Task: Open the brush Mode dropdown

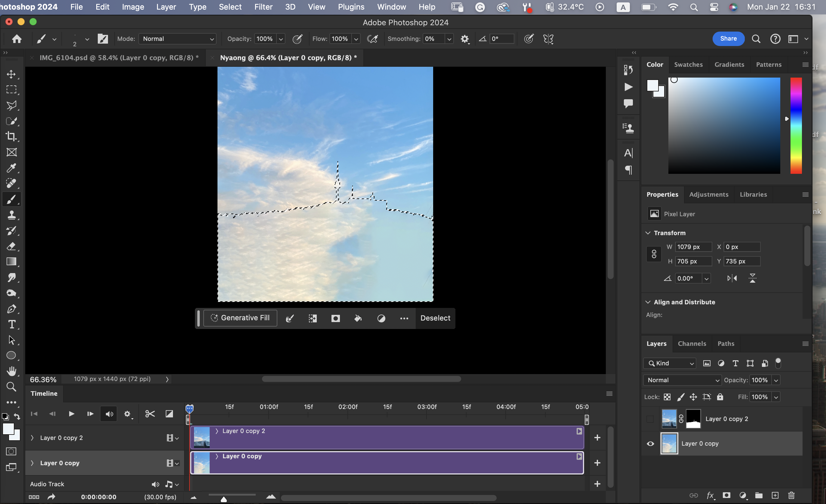Action: (x=177, y=39)
